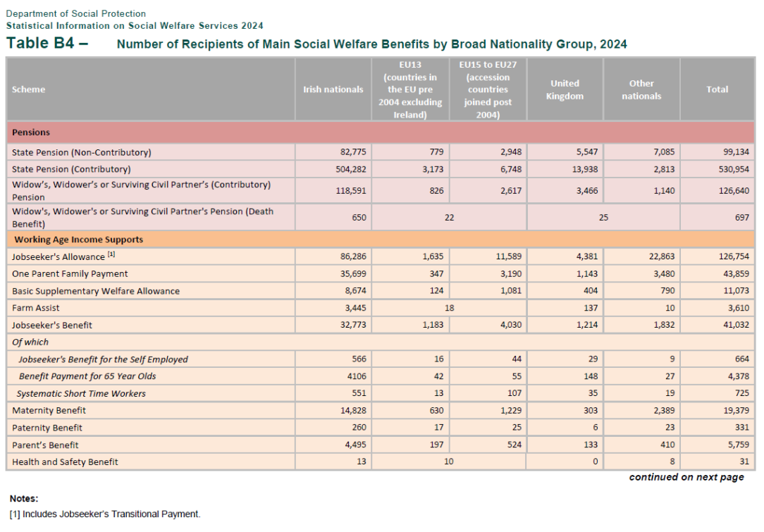Screen dimensions: 764x532
Task: Click the value 4106 for Irish nationals
Action: pos(356,376)
